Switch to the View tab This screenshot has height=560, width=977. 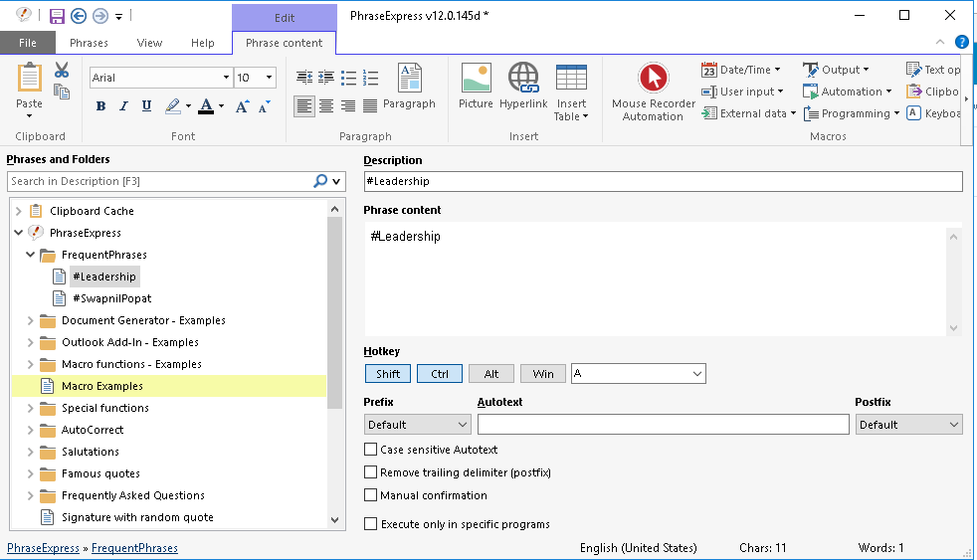(x=149, y=43)
